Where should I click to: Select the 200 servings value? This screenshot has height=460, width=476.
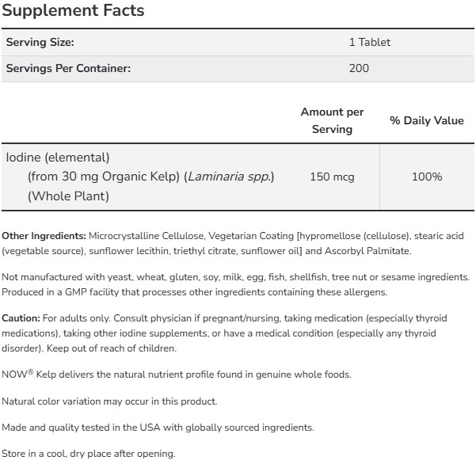(359, 68)
